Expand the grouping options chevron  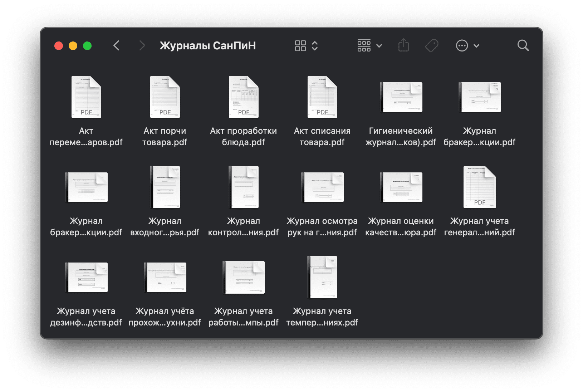point(379,46)
